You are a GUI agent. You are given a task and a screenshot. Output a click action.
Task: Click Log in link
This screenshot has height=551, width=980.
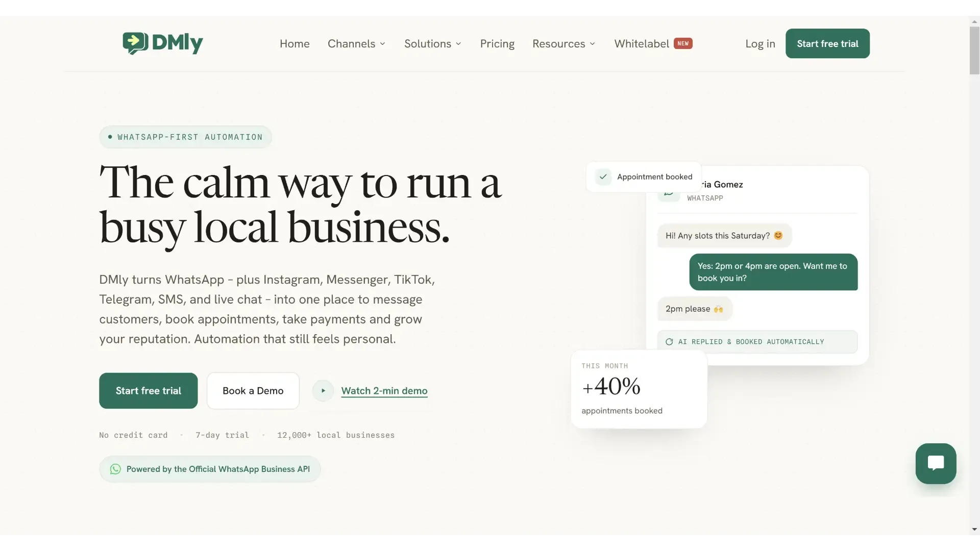pyautogui.click(x=760, y=44)
